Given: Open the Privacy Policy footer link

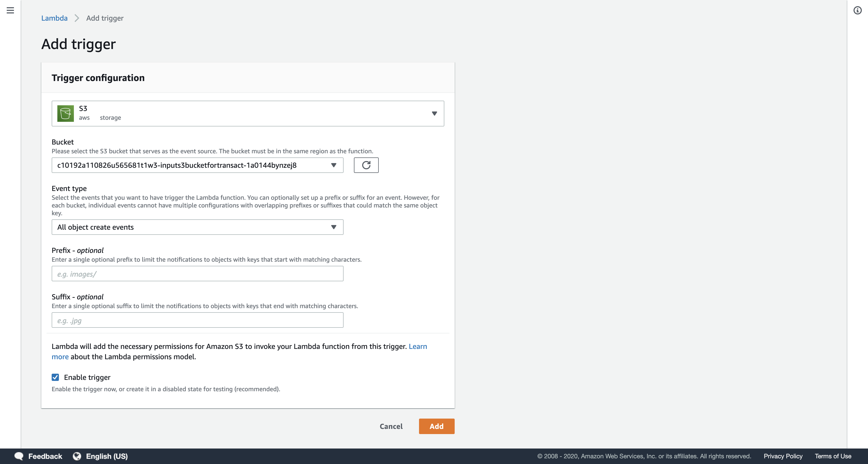Looking at the screenshot, I should pos(783,456).
